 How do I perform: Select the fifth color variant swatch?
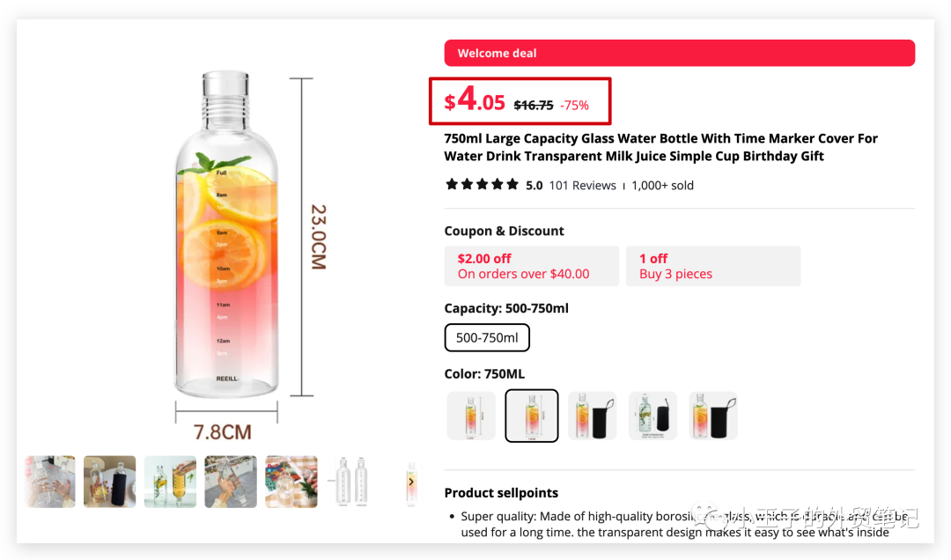[712, 416]
